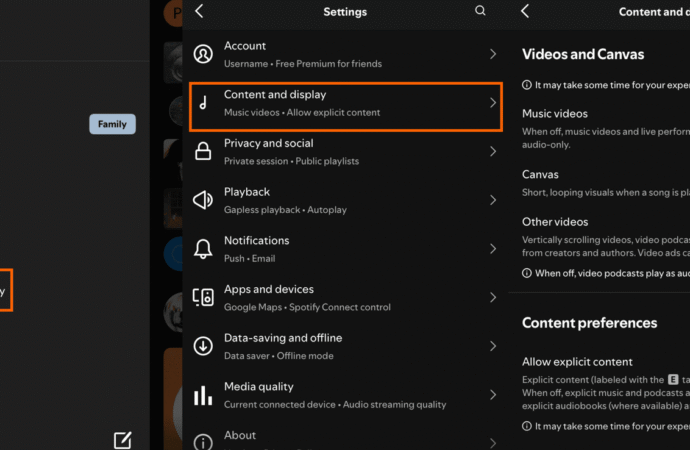Click the lock icon for Privacy and social
The image size is (690, 450).
click(x=203, y=151)
